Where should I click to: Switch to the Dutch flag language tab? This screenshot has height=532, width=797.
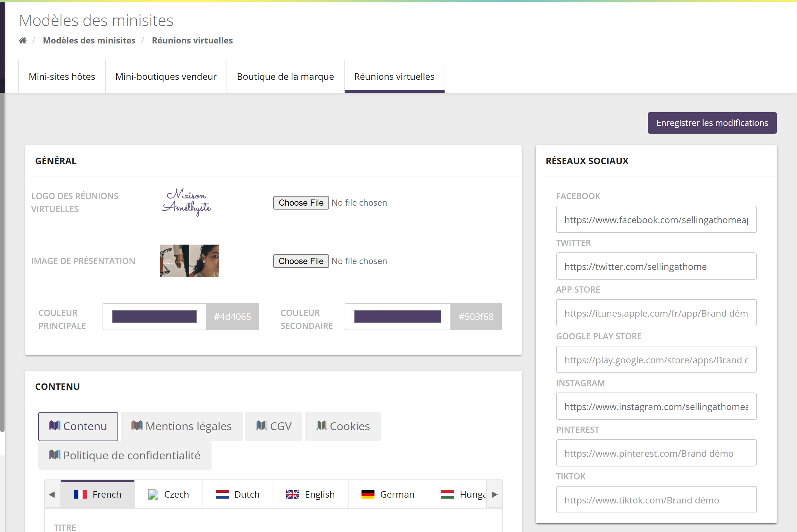pyautogui.click(x=238, y=494)
